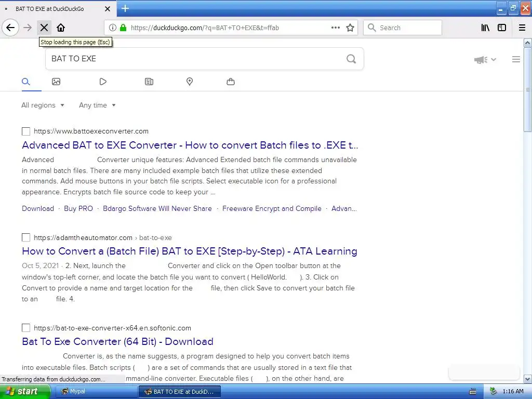Image resolution: width=532 pixels, height=399 pixels.
Task: Switch to the Maps results tab
Action: click(190, 82)
